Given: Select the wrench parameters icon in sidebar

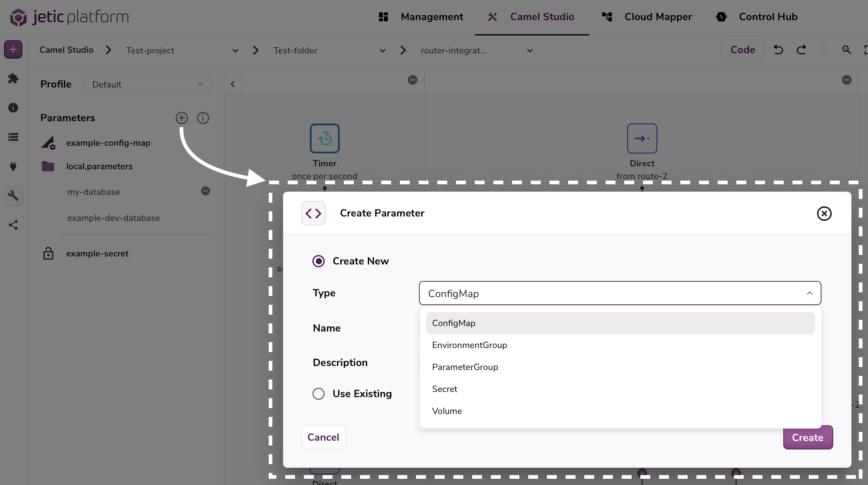Looking at the screenshot, I should coord(13,196).
